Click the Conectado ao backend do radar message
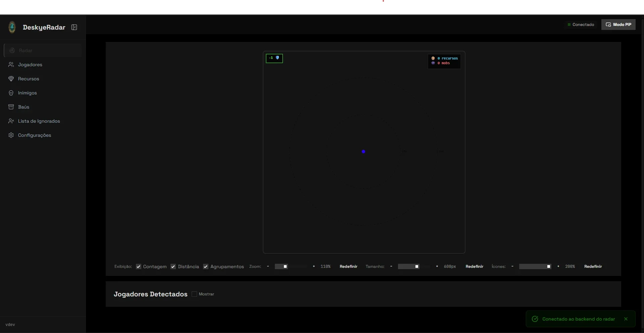Image resolution: width=644 pixels, height=333 pixels. pyautogui.click(x=579, y=319)
